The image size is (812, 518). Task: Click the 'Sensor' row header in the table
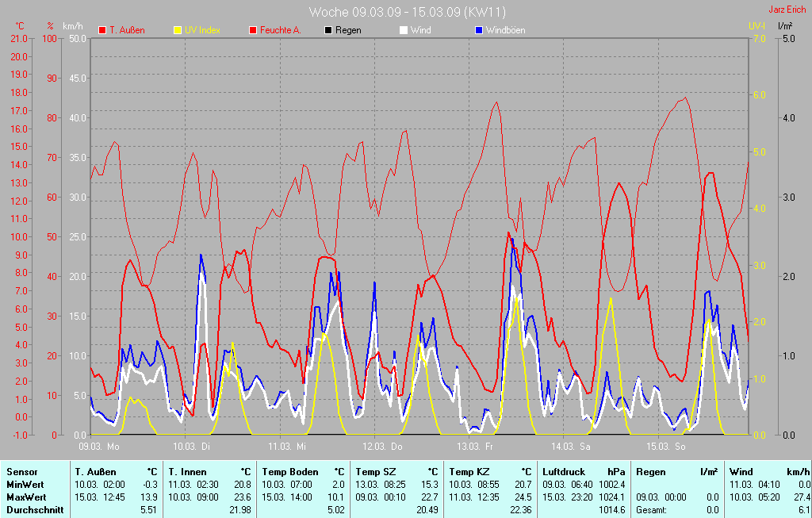[x=21, y=472]
